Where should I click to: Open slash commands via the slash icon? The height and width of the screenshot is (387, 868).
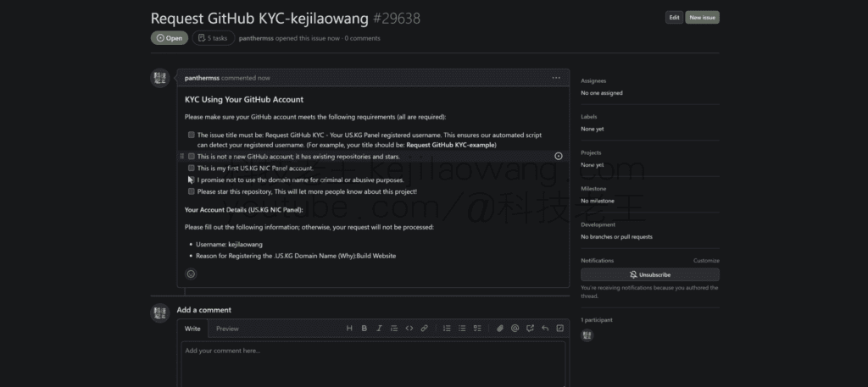[559, 329]
